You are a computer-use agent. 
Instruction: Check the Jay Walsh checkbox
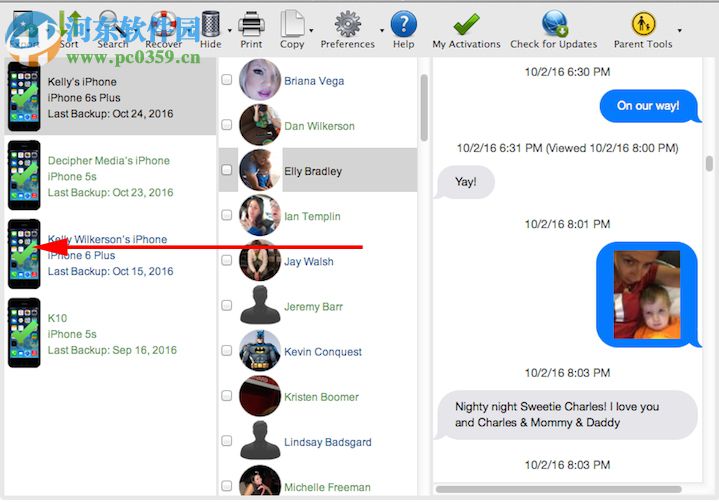click(227, 260)
